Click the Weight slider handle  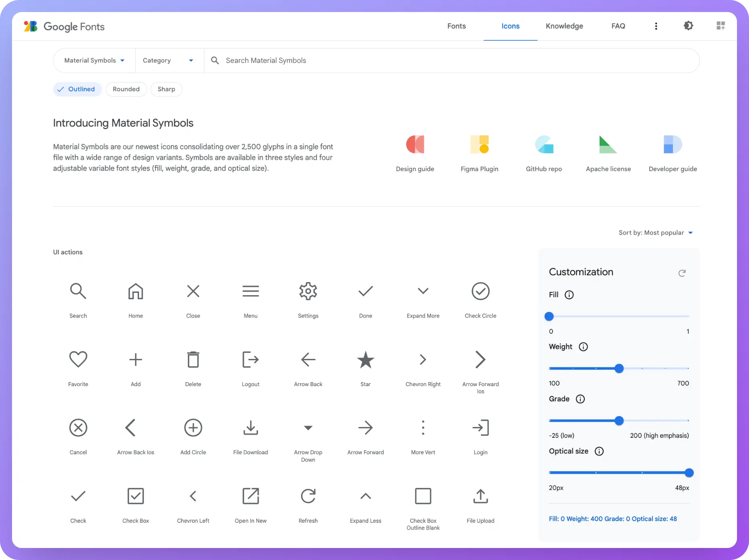tap(619, 369)
